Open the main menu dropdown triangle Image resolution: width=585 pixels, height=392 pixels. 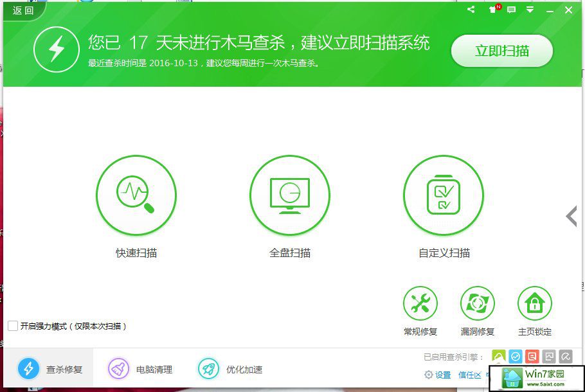pos(530,10)
